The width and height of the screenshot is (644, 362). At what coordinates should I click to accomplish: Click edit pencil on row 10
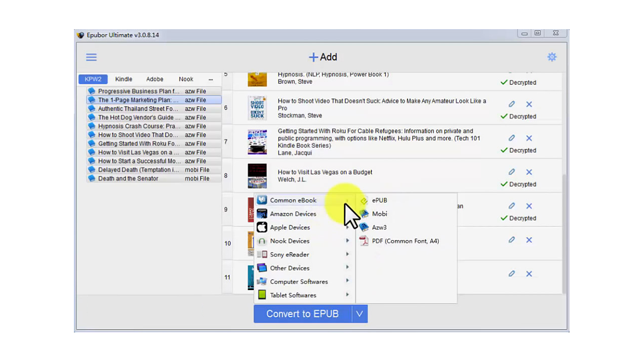512,240
